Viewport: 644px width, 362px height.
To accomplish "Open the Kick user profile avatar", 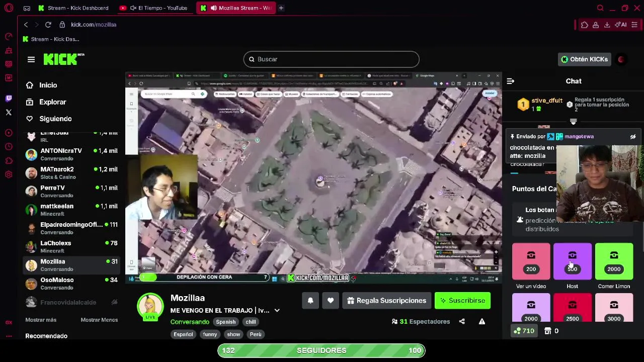I will [621, 59].
